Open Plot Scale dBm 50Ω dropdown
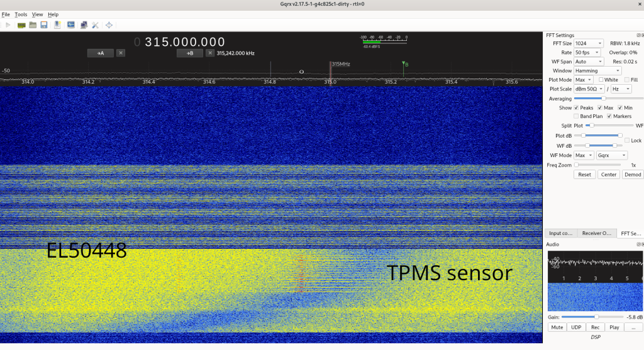644x350 pixels. (589, 89)
